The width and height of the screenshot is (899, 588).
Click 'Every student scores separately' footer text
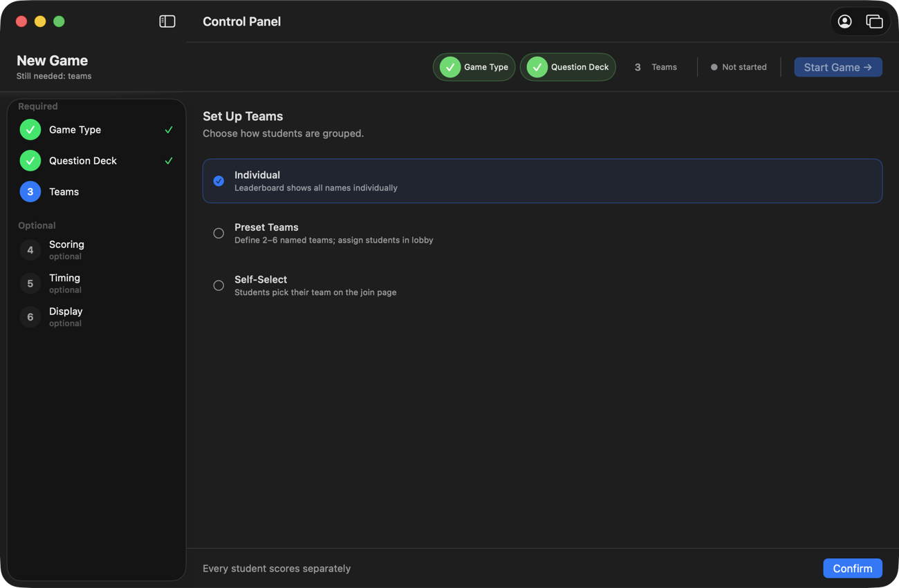pyautogui.click(x=277, y=569)
